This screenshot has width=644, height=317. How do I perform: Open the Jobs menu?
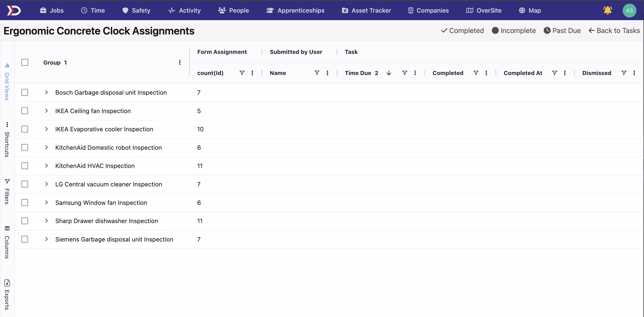(52, 10)
